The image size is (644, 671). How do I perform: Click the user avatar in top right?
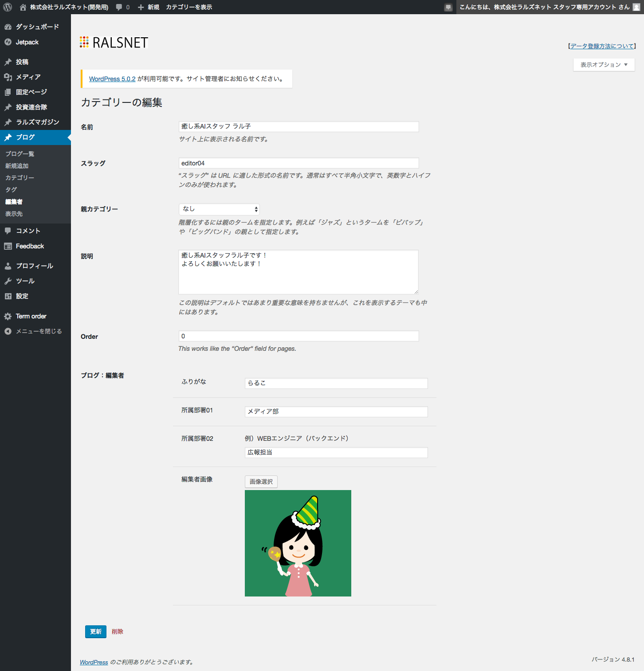pyautogui.click(x=636, y=7)
